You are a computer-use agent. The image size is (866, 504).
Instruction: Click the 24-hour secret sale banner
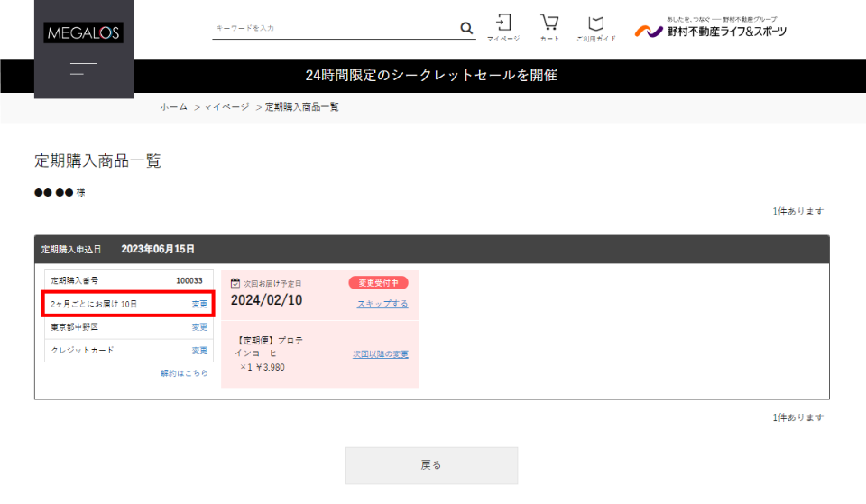coord(432,76)
